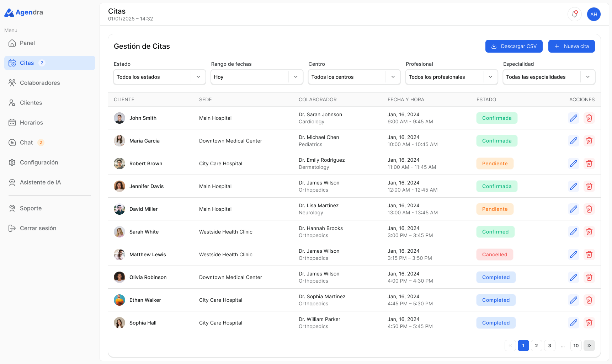Open the notifications bell icon
The height and width of the screenshot is (364, 612).
pos(575,14)
